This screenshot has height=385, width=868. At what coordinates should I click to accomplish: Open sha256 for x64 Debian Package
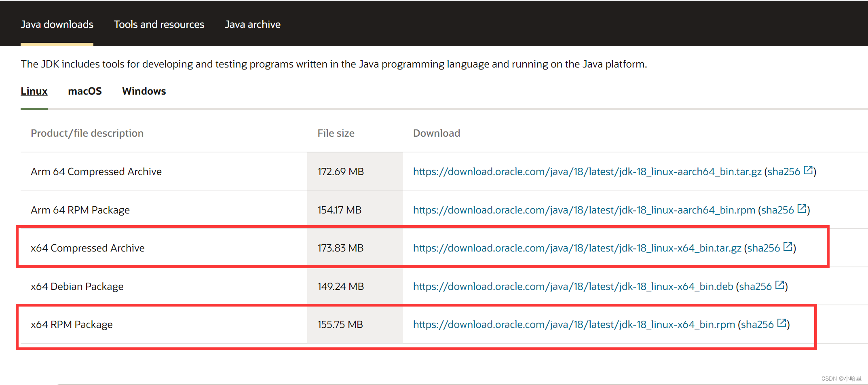click(755, 286)
